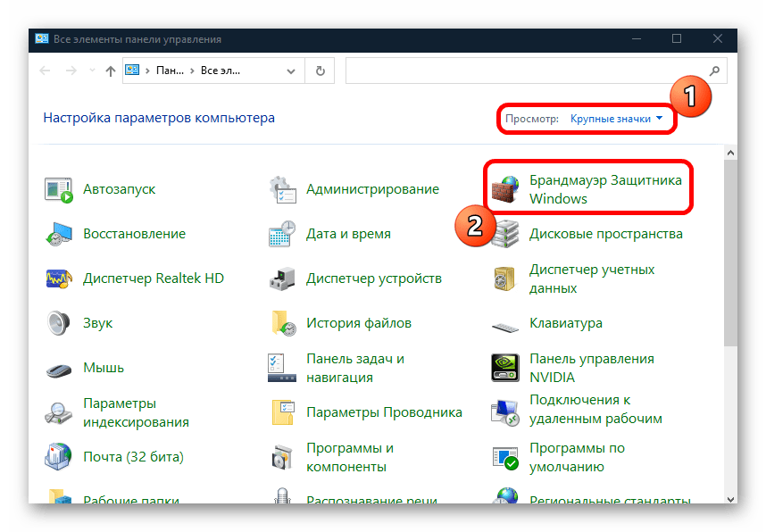This screenshot has height=532, width=766.
Task: Open the Программы и компоненты link
Action: point(350,458)
